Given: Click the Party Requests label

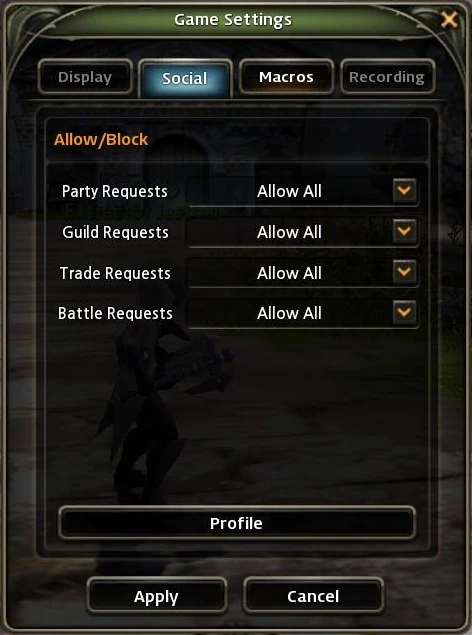Looking at the screenshot, I should click(x=115, y=191).
